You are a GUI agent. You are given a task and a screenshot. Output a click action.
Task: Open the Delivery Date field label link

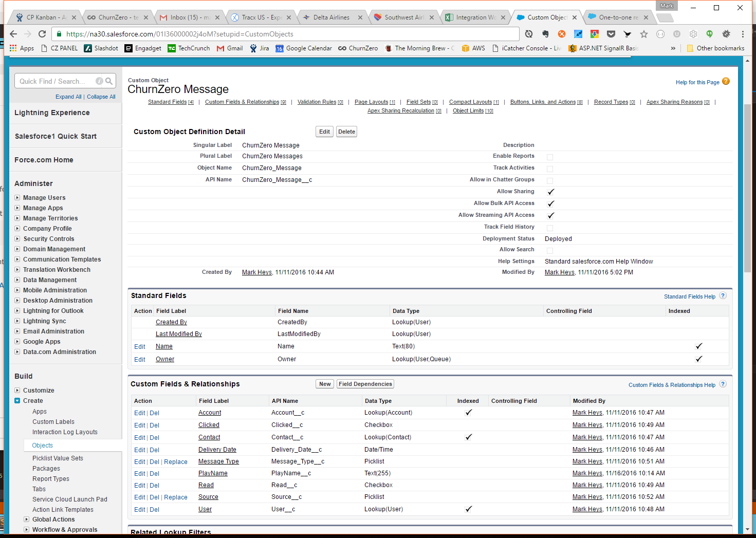217,450
